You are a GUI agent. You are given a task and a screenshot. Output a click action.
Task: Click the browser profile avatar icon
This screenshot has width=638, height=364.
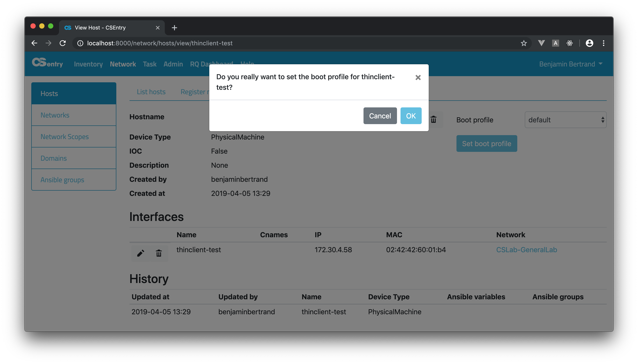click(589, 43)
